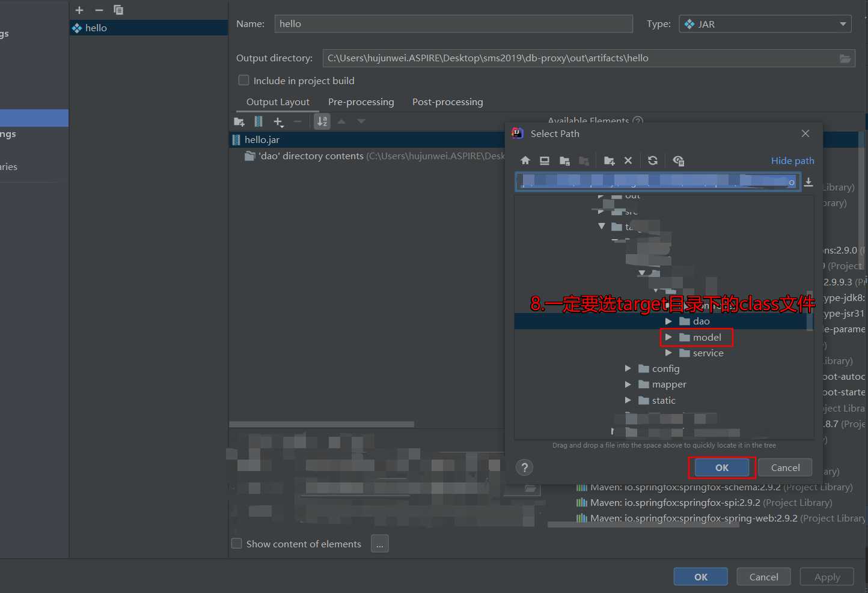Expand the static folder
This screenshot has height=593, width=868.
pos(628,400)
